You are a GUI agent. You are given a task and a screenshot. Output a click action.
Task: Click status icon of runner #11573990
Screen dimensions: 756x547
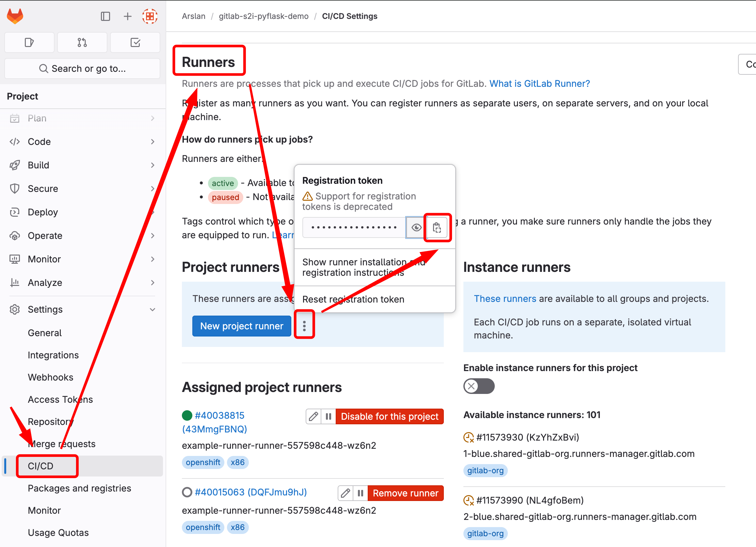coord(469,500)
